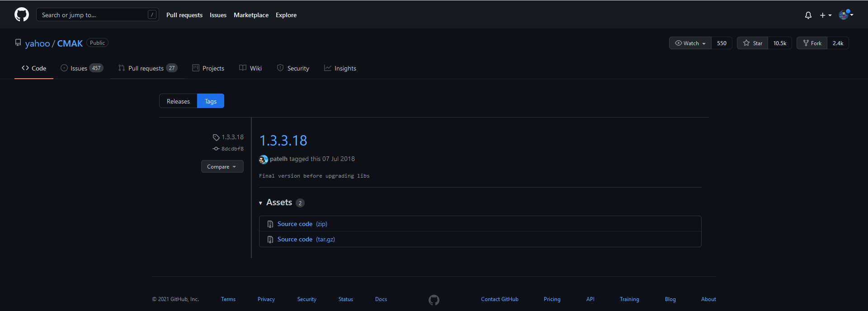Fork the repository
Image resolution: width=868 pixels, height=311 pixels.
pyautogui.click(x=812, y=43)
